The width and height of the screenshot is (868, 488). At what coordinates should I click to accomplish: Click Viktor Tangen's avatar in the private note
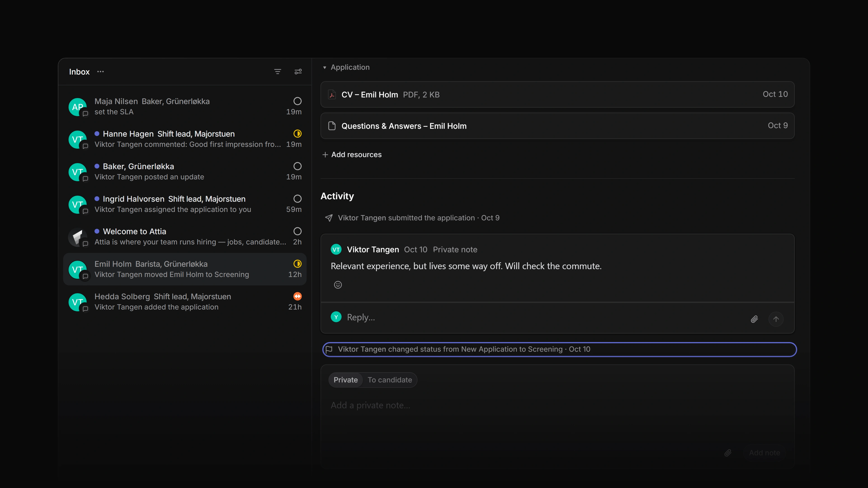(x=336, y=250)
